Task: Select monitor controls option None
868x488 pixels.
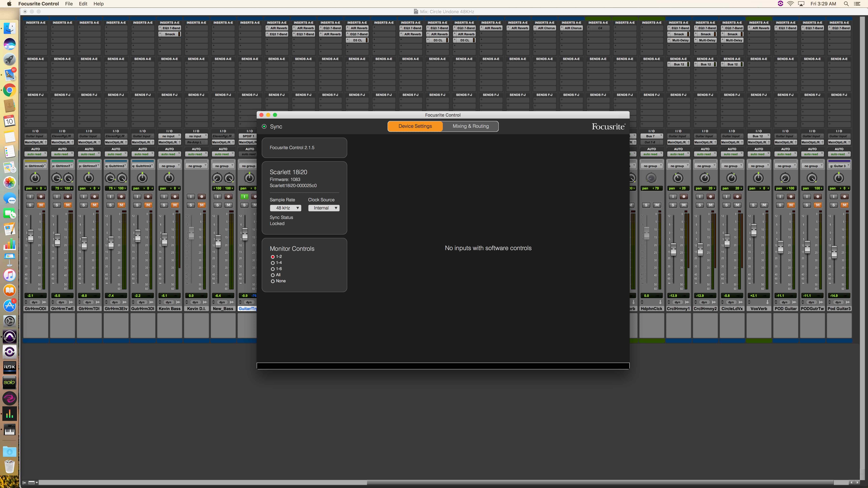Action: [273, 281]
